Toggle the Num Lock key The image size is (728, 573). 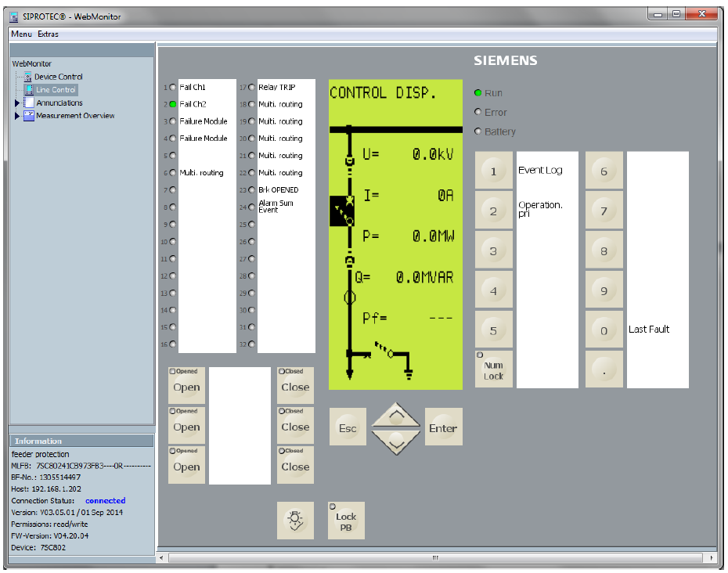tap(493, 369)
